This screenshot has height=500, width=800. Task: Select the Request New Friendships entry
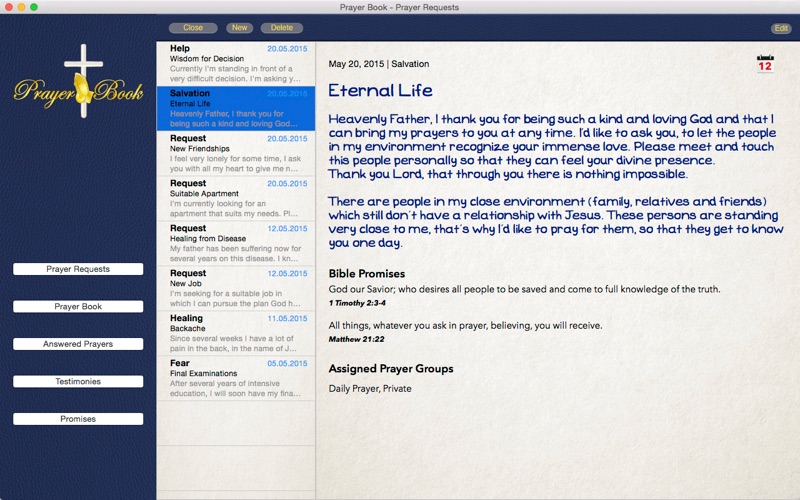(x=236, y=153)
